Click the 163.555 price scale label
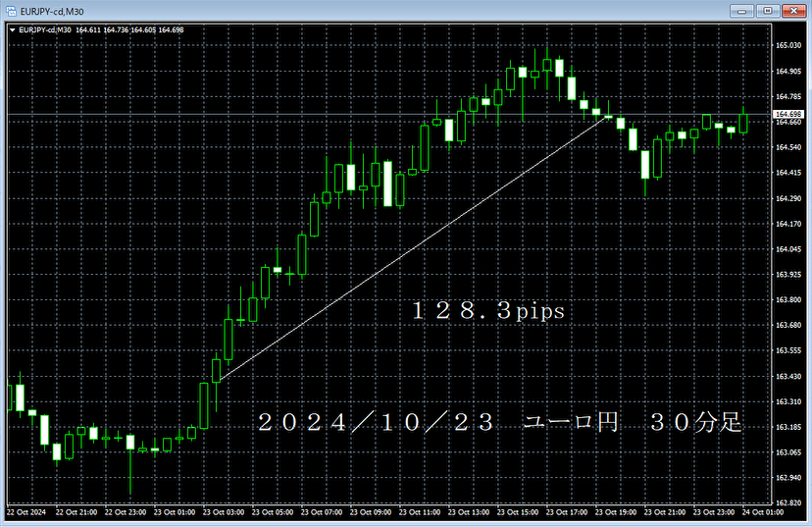This screenshot has height=527, width=812. 788,350
